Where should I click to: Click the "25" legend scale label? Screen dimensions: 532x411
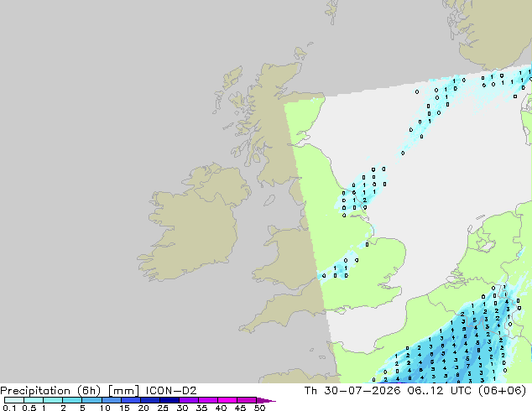coord(163,408)
